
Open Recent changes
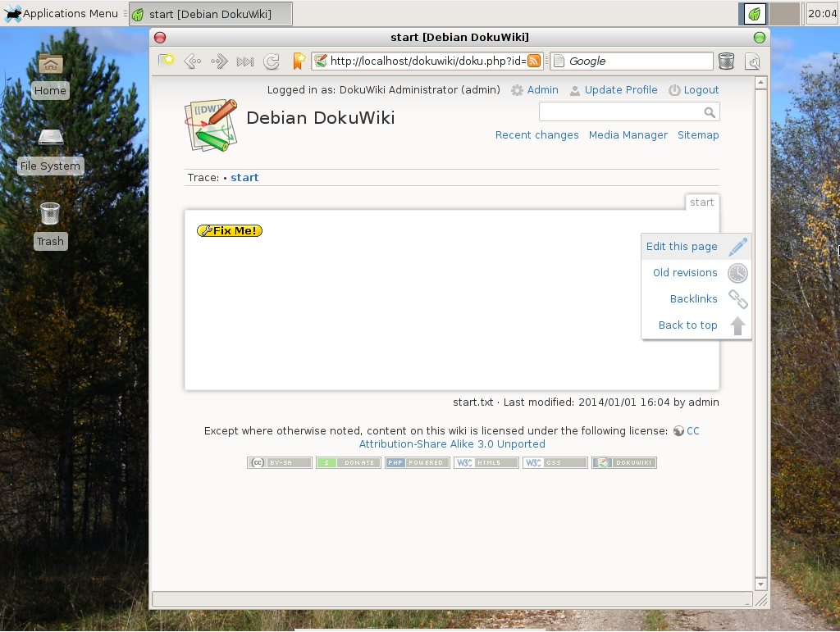tap(536, 135)
